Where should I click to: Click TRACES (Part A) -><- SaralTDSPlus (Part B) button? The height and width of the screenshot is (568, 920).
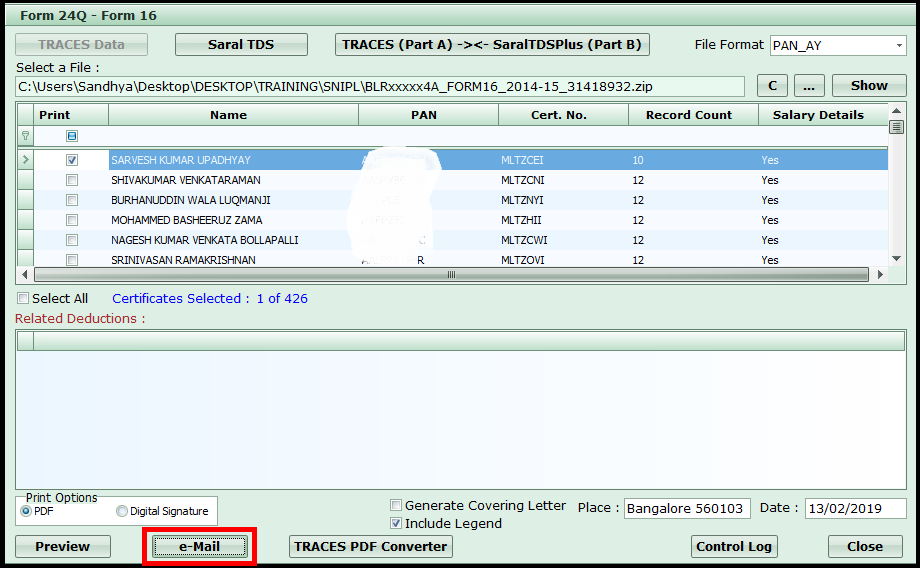tap(492, 45)
